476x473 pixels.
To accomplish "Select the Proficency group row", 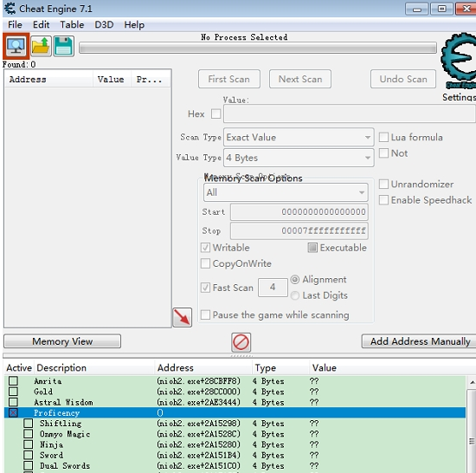I will click(x=235, y=412).
